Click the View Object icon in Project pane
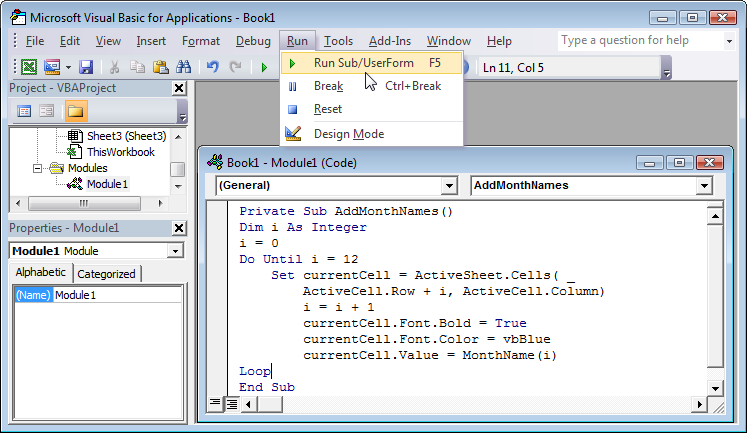This screenshot has height=433, width=747. (x=47, y=111)
